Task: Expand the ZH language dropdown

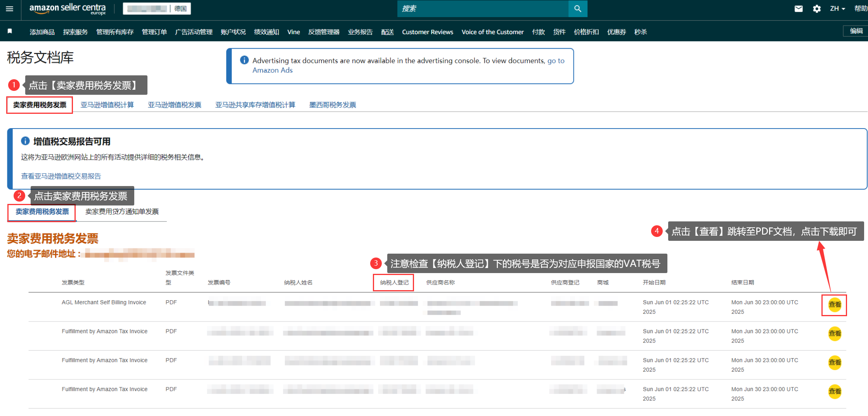Action: pyautogui.click(x=837, y=9)
